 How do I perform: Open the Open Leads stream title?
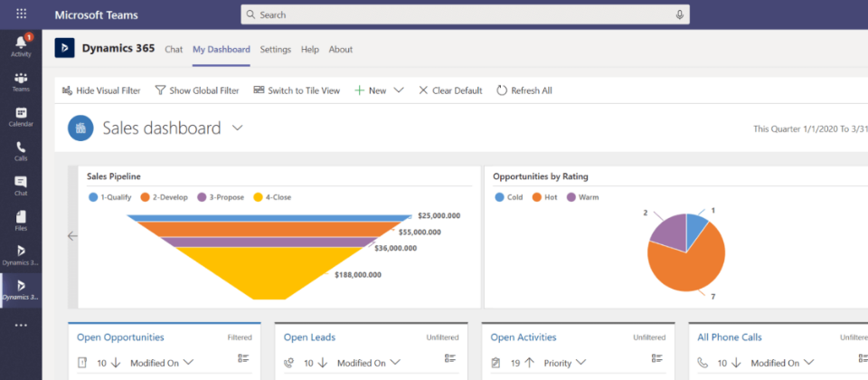(x=309, y=337)
